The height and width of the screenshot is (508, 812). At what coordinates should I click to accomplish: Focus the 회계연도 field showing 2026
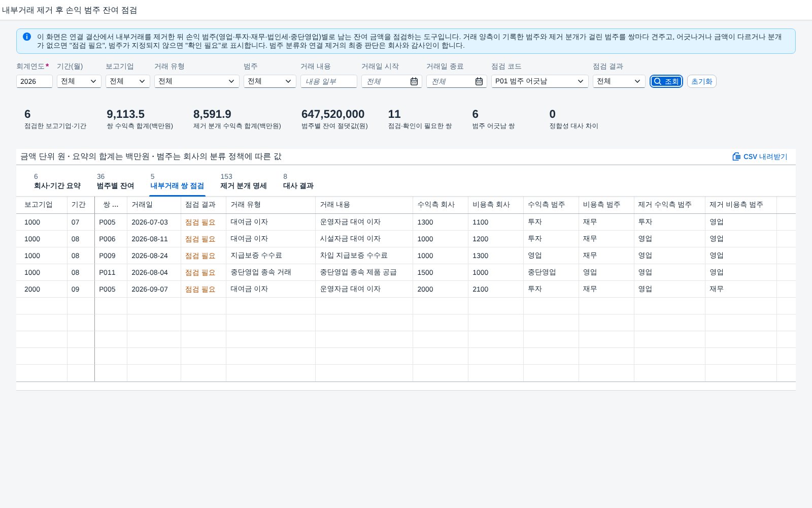click(x=35, y=81)
